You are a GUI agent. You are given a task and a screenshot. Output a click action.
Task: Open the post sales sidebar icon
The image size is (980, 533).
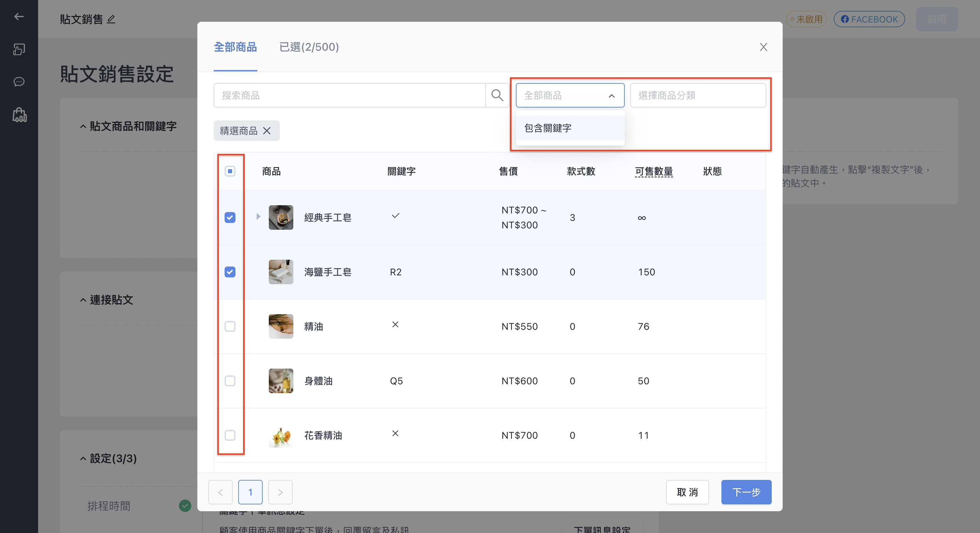coord(19,49)
